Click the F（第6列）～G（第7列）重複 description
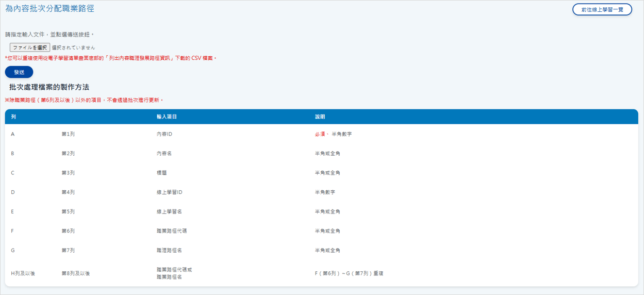The width and height of the screenshot is (644, 295). (x=349, y=273)
